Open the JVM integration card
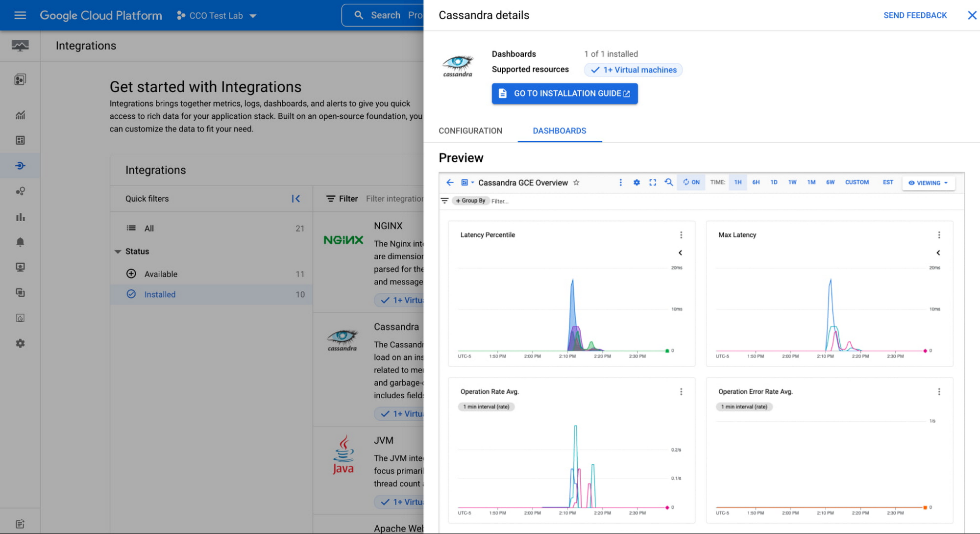This screenshot has height=534, width=980. (368, 470)
